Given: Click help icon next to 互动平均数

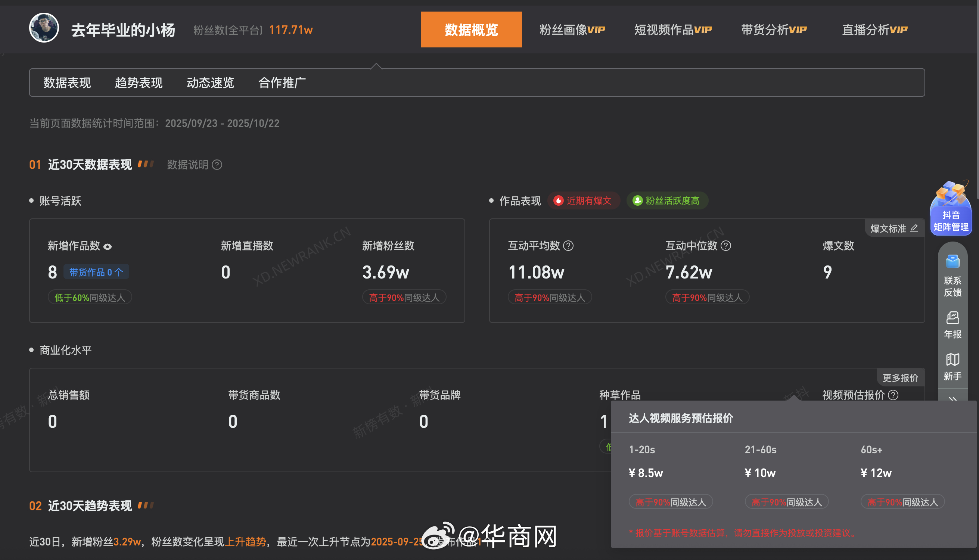Looking at the screenshot, I should [x=568, y=246].
